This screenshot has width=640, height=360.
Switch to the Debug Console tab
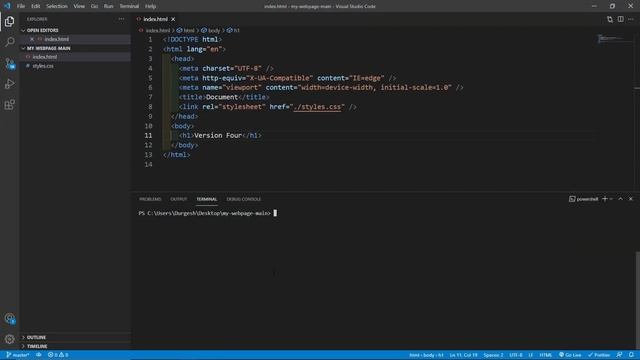[x=244, y=199]
